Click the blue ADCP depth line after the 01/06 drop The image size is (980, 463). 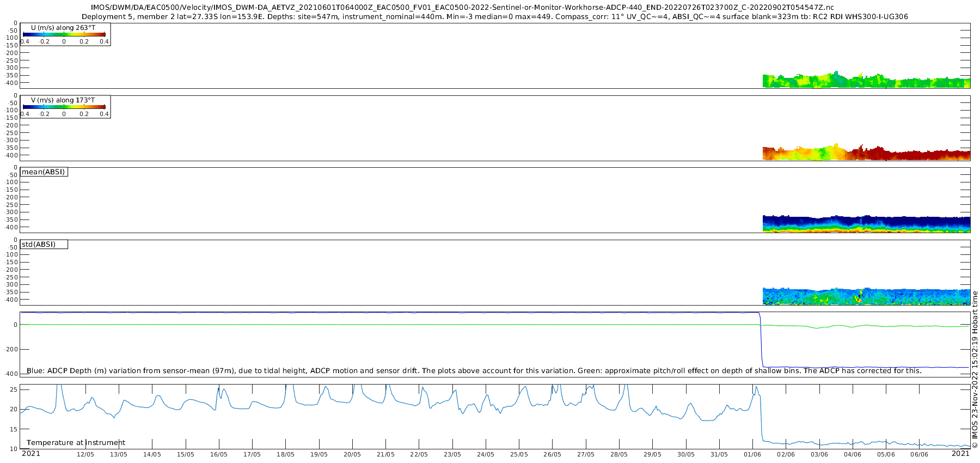pos(866,367)
